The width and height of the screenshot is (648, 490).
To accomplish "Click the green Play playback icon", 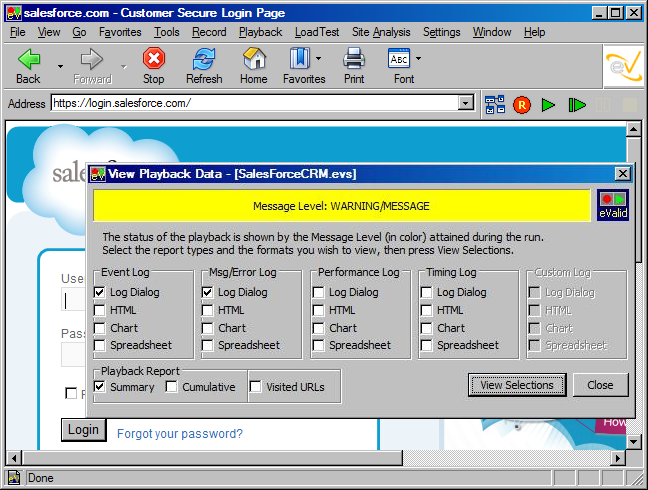I will pyautogui.click(x=548, y=105).
